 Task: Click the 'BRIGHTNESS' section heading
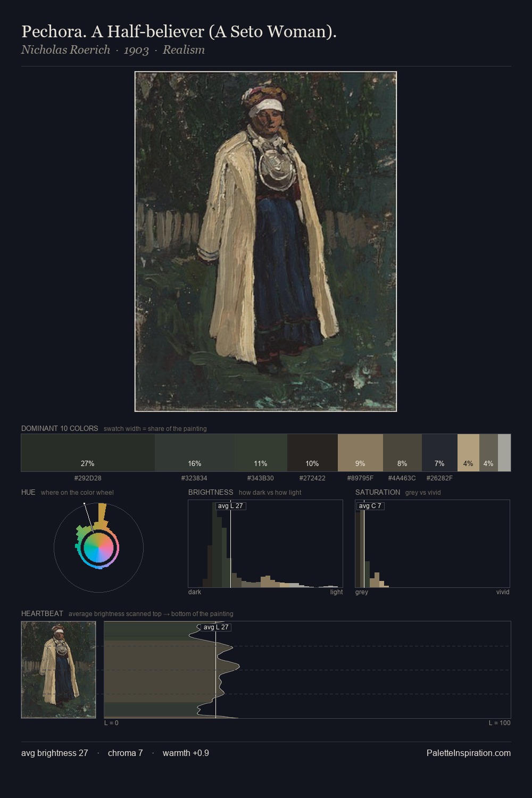[211, 492]
